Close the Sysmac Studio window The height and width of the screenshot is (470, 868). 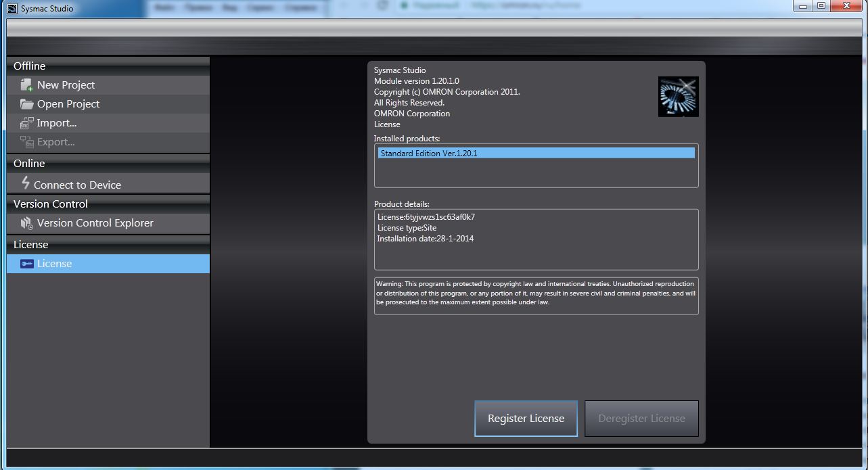pos(846,7)
